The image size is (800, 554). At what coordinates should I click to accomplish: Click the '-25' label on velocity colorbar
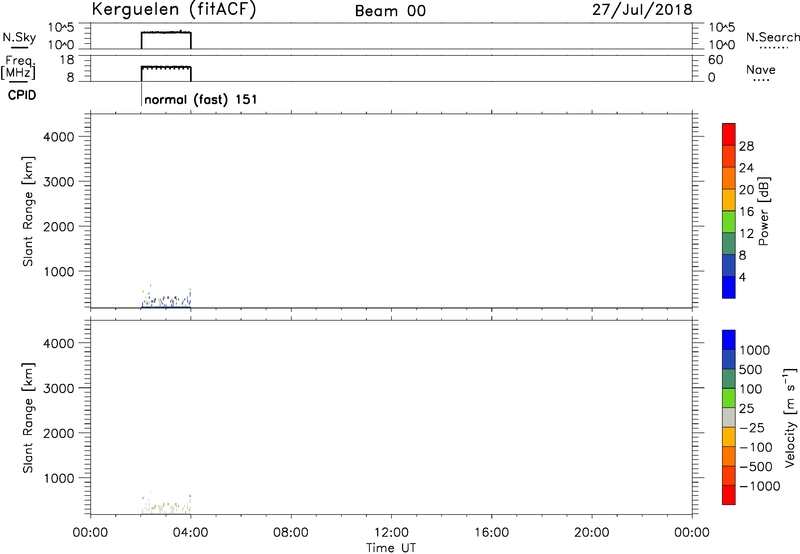pyautogui.click(x=751, y=428)
